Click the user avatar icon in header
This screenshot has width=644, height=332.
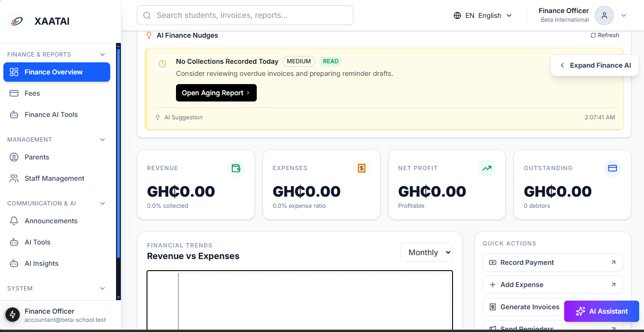[x=604, y=15]
